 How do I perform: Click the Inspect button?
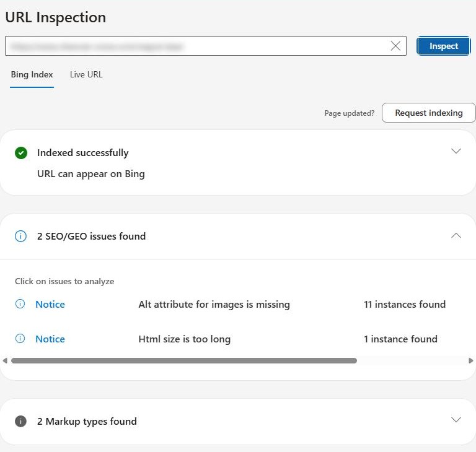(444, 46)
